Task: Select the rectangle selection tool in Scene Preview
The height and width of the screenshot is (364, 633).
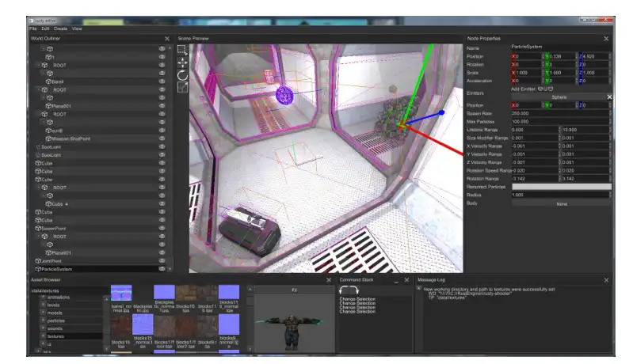Action: (x=182, y=50)
